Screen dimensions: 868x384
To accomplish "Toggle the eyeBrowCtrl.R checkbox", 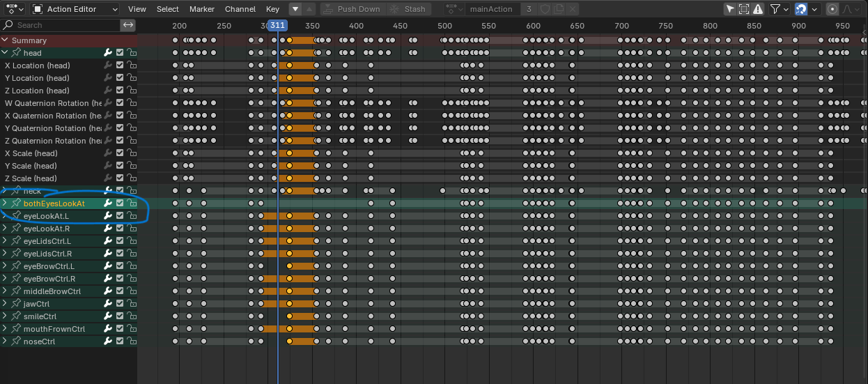I will click(x=120, y=279).
